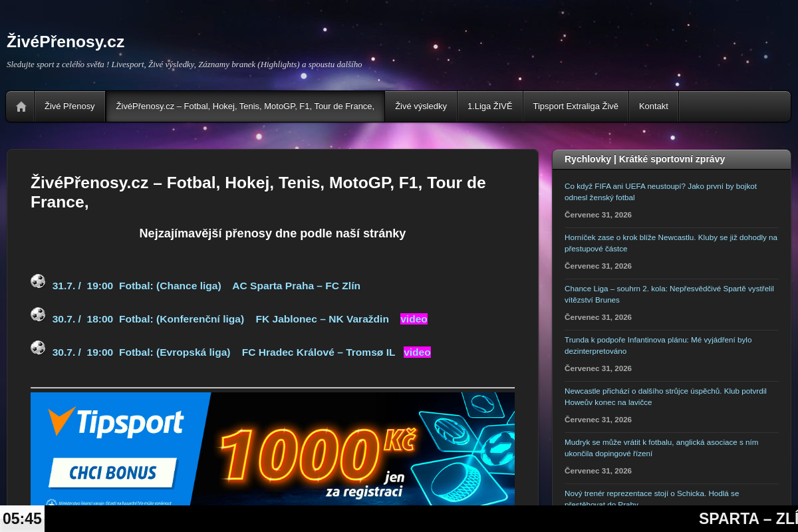
Task: Open FK Jablonec – NK Varaždin match link
Action: click(322, 319)
